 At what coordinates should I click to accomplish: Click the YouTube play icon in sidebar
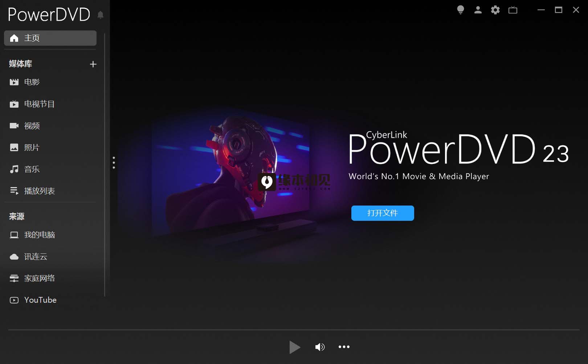[14, 300]
